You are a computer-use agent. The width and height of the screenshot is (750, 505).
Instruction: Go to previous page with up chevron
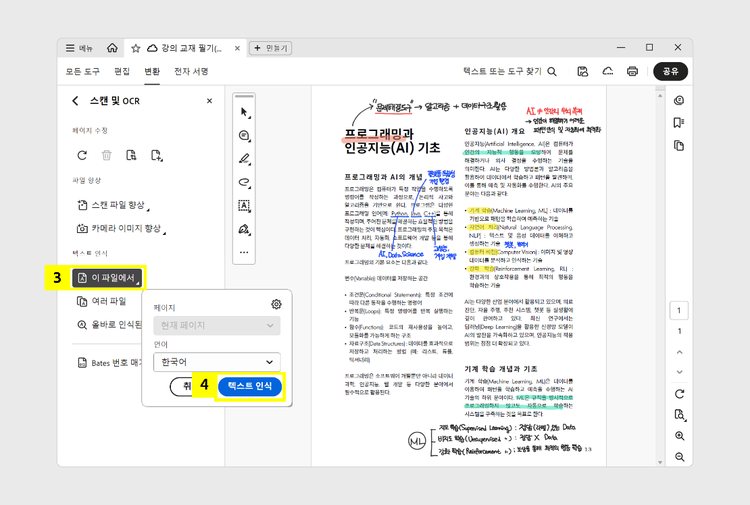pyautogui.click(x=679, y=352)
